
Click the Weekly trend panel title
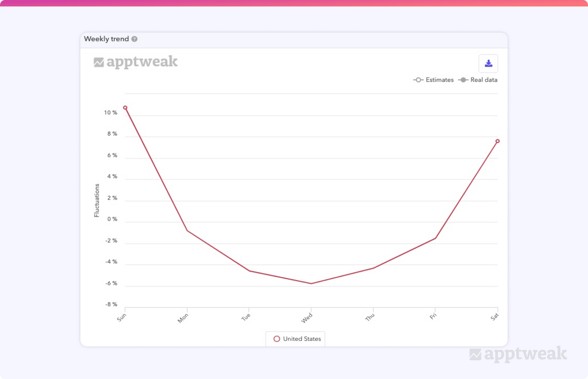tap(106, 39)
